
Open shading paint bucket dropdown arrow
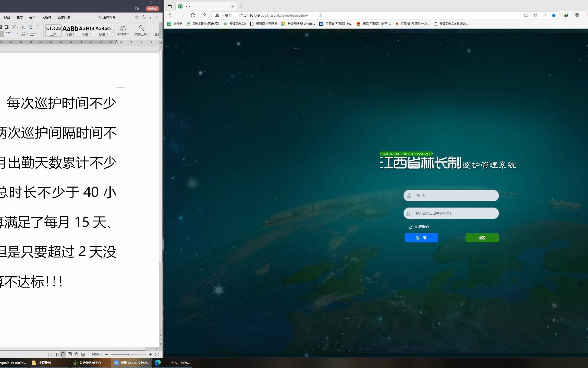click(27, 34)
